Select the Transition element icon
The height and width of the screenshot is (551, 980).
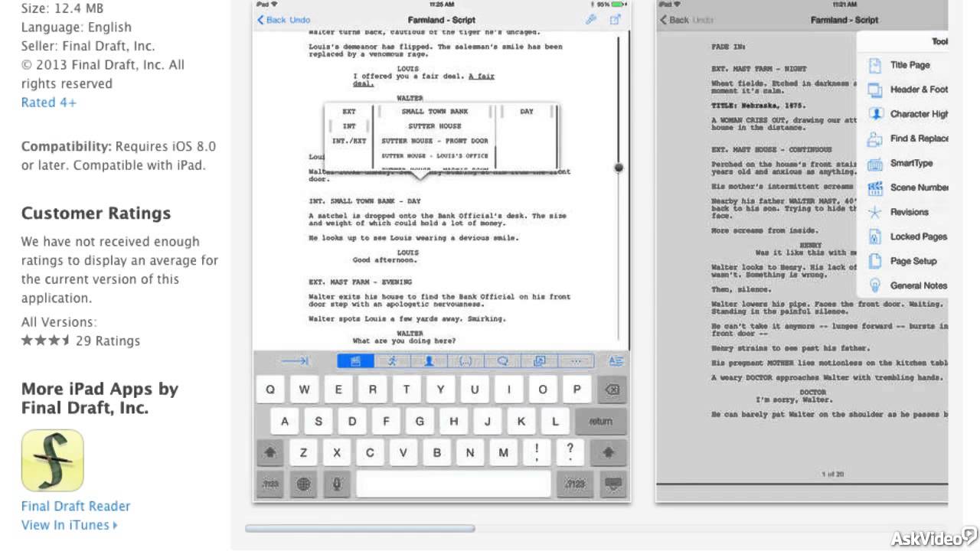click(539, 361)
